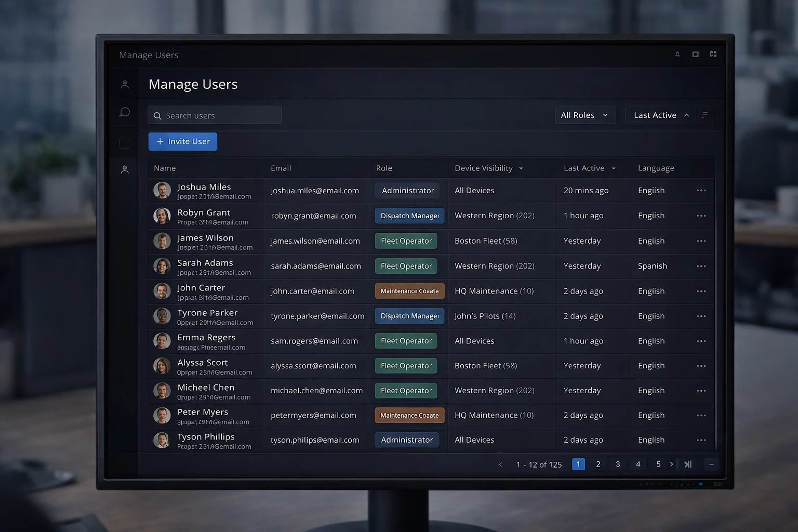The image size is (798, 532).
Task: Click John Carter's Maintenance role badge
Action: (409, 291)
